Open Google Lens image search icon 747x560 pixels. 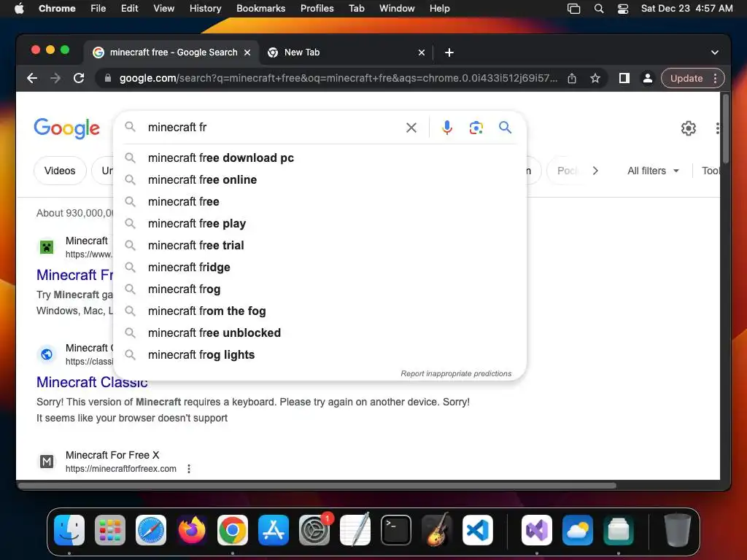pyautogui.click(x=476, y=128)
